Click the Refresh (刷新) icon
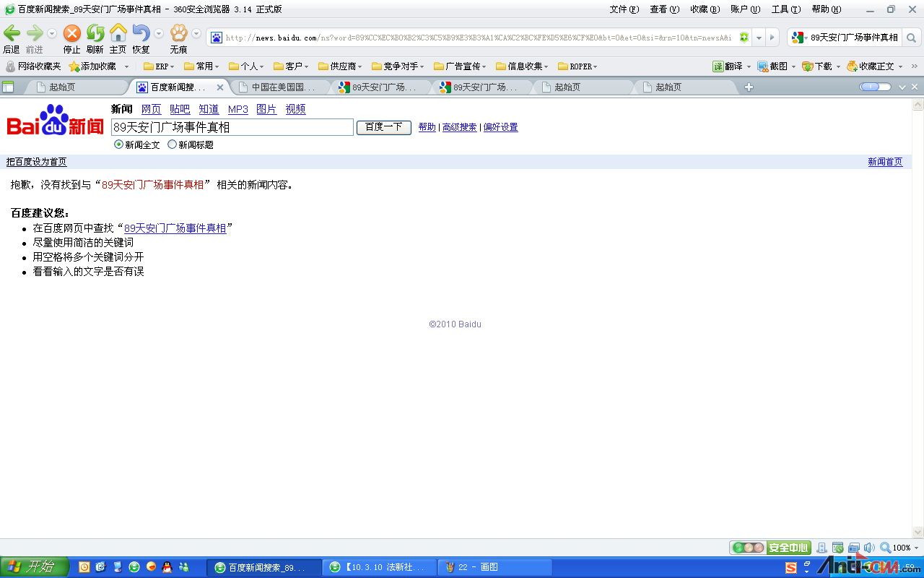The image size is (924, 578). click(x=95, y=33)
